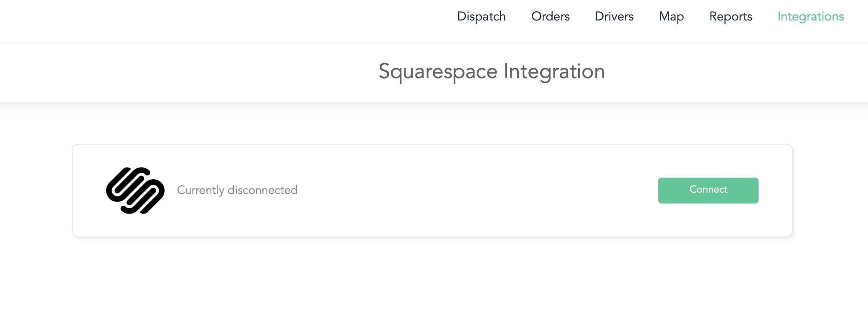
Task: Click the word 'disconnected' in the status
Action: tap(262, 190)
